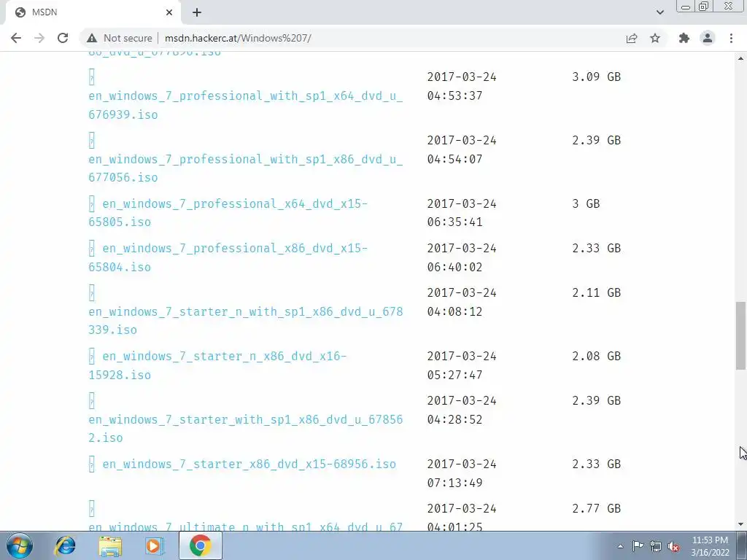Open the Extensions puzzle icon
The height and width of the screenshot is (560, 747).
click(x=684, y=38)
